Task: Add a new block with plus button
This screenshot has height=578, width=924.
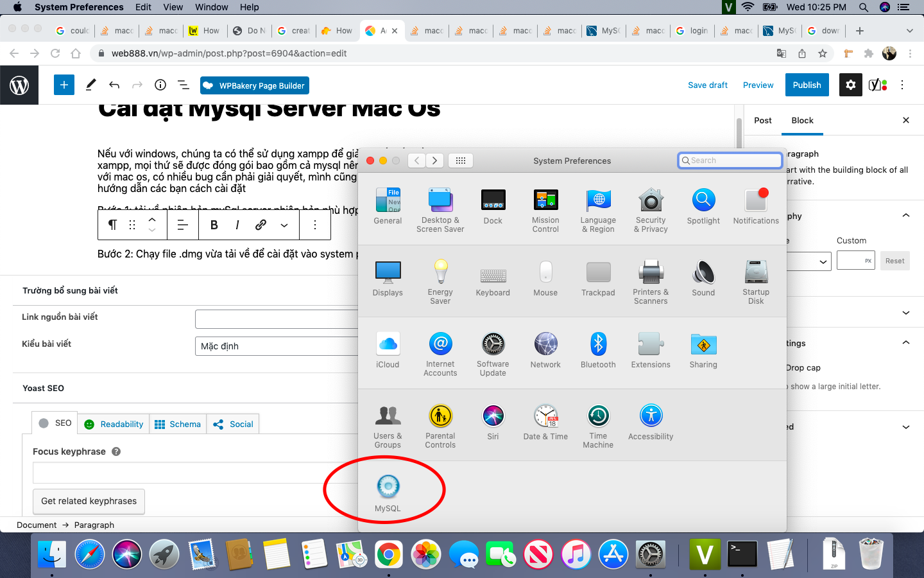Action: click(64, 85)
